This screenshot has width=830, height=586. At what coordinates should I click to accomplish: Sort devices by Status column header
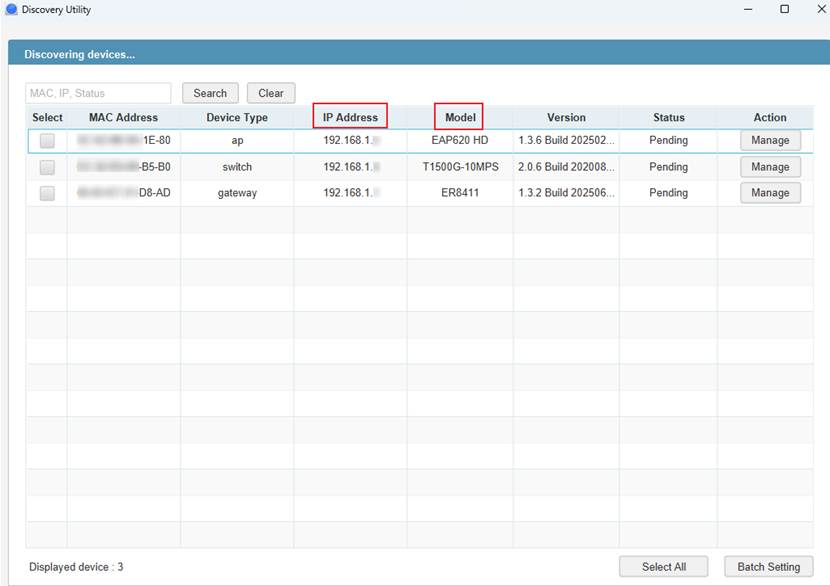pos(668,117)
